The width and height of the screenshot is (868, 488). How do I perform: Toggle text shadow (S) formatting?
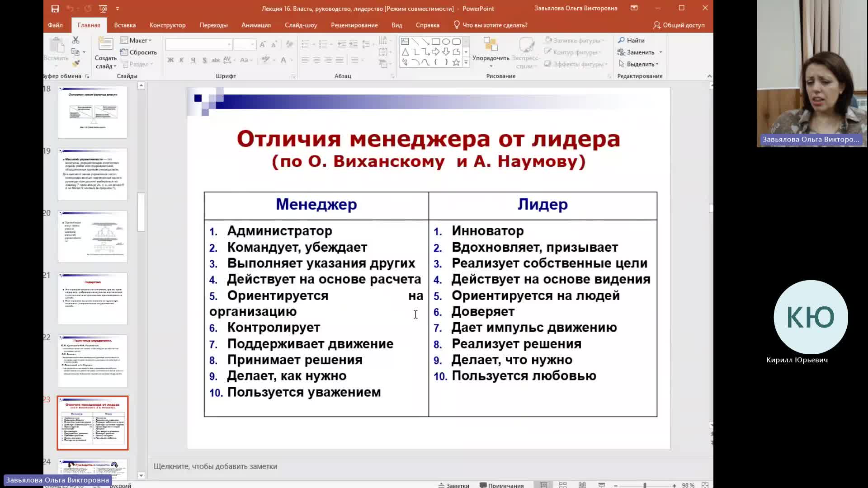(x=204, y=60)
